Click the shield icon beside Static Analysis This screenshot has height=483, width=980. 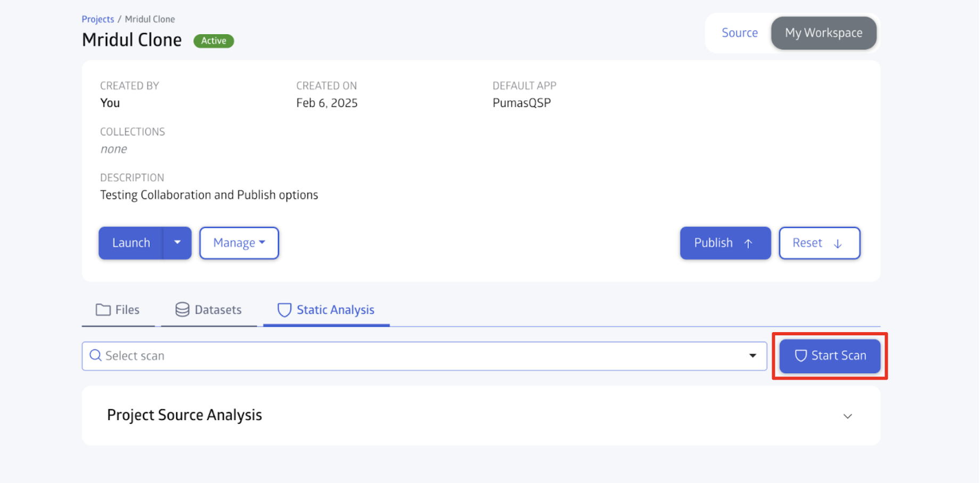pos(284,310)
